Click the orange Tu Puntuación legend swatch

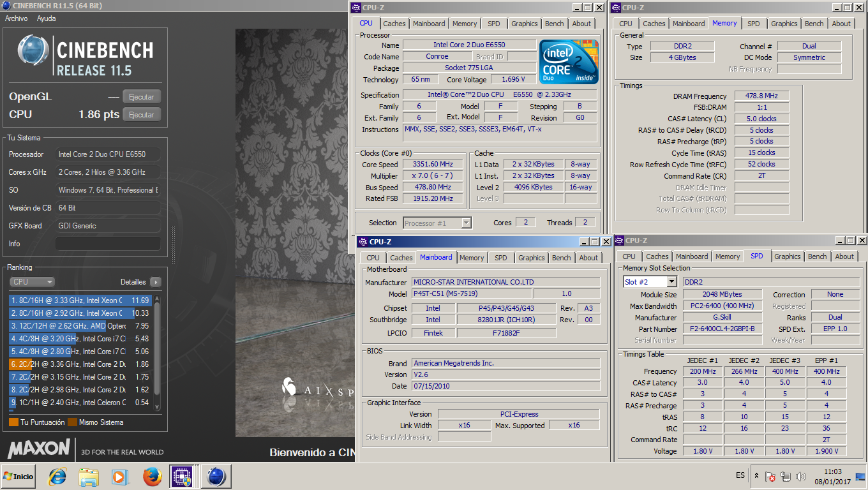13,422
